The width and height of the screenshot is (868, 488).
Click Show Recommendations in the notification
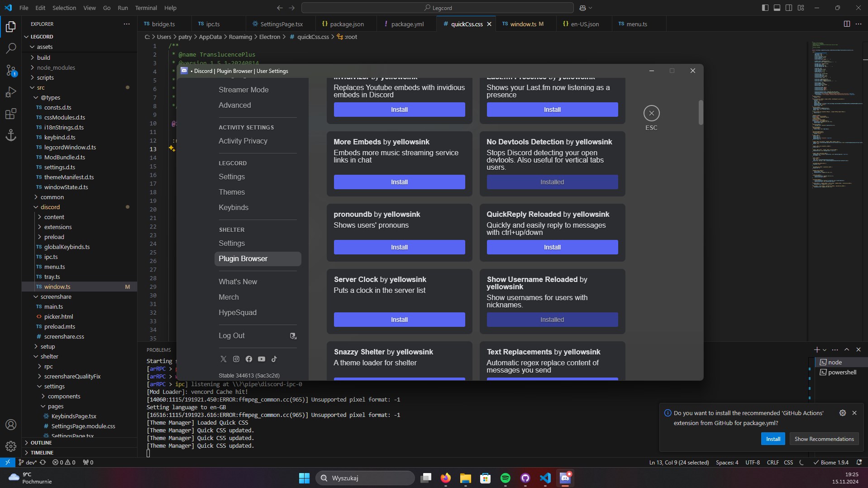click(824, 439)
